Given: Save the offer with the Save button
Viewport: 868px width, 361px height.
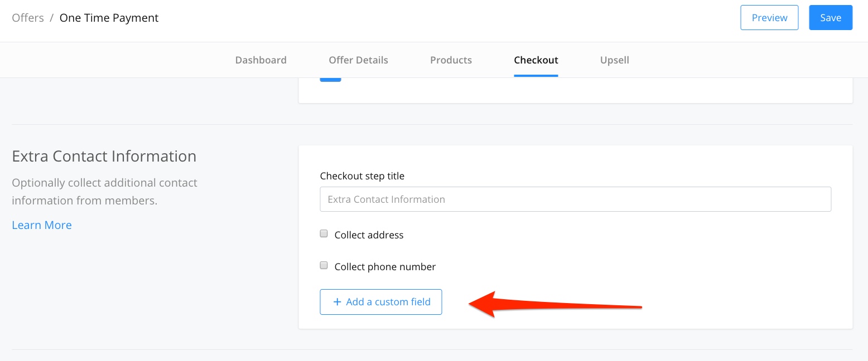Looking at the screenshot, I should click(x=831, y=18).
